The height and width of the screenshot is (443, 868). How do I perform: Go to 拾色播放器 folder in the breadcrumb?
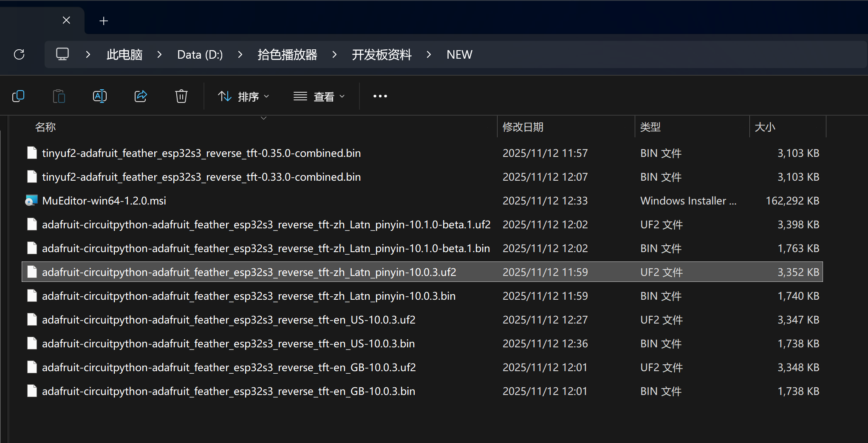click(287, 54)
